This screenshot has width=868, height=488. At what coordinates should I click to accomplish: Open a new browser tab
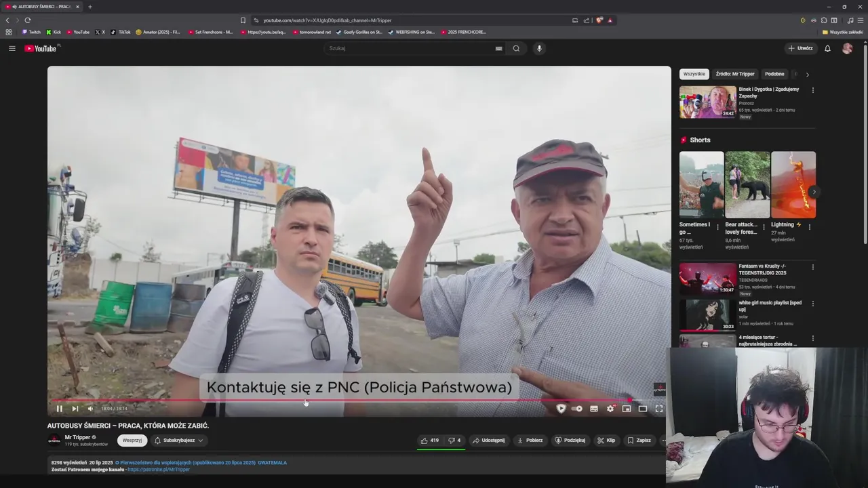click(x=90, y=7)
